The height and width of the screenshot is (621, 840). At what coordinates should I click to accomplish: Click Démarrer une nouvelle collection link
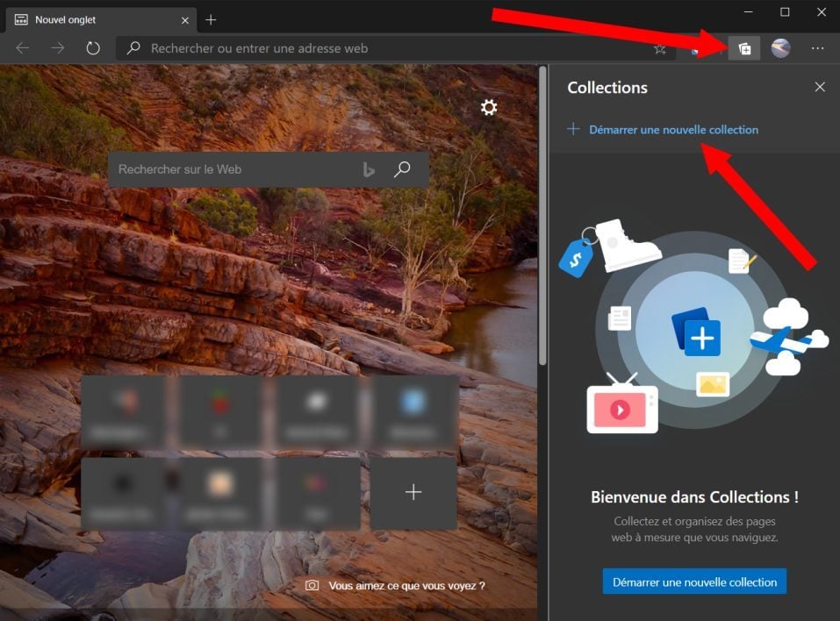pos(673,130)
